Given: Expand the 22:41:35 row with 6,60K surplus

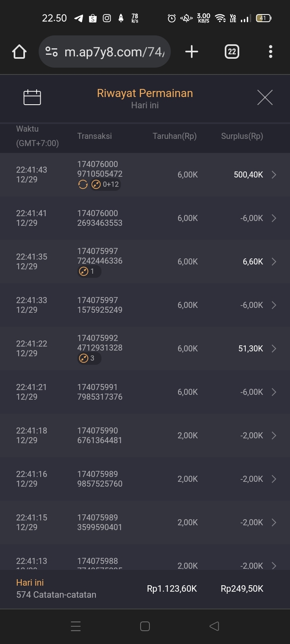Looking at the screenshot, I should [x=274, y=262].
